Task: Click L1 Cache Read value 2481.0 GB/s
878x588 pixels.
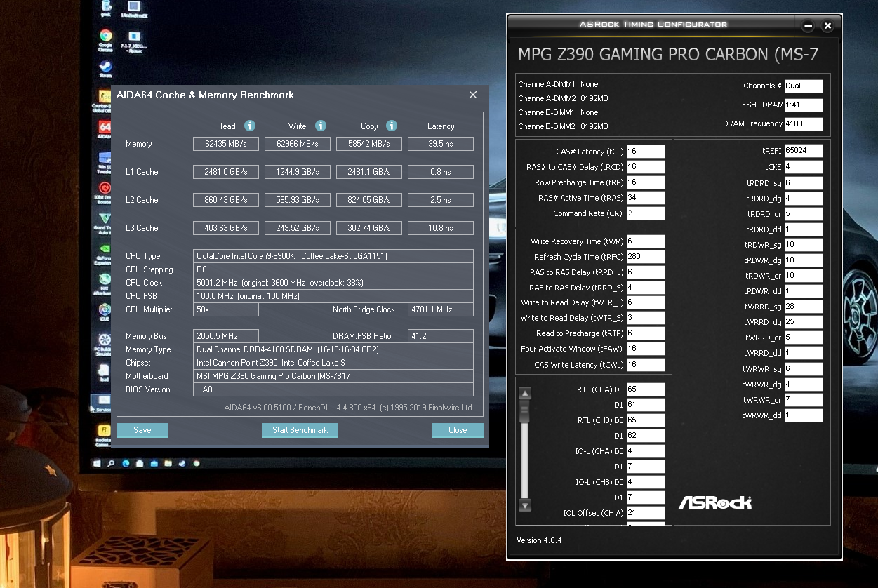Action: coord(226,172)
